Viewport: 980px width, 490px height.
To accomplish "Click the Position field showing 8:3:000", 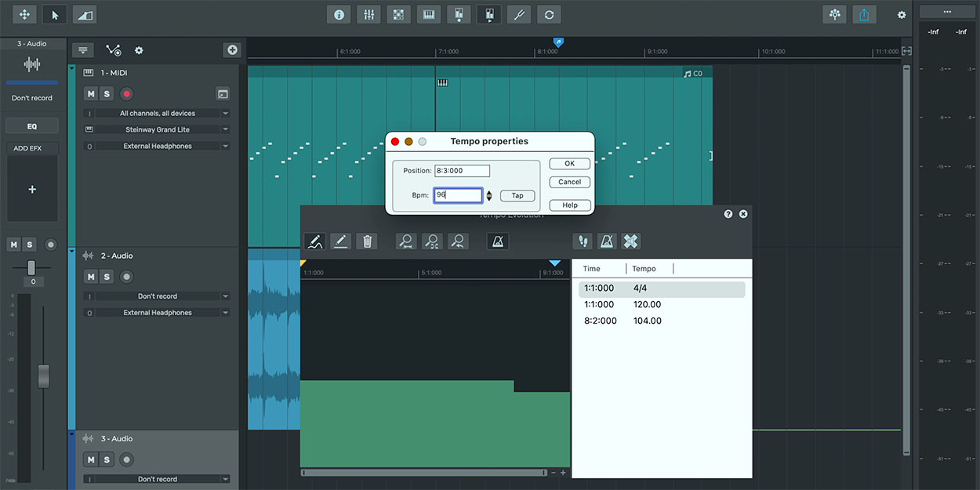I will point(462,171).
